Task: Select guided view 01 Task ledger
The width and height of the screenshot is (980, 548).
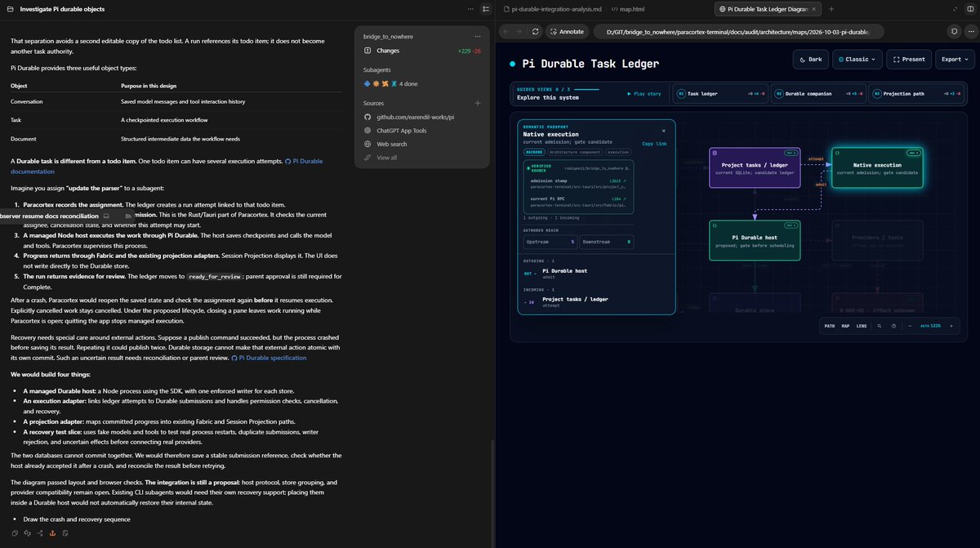Action: point(720,94)
